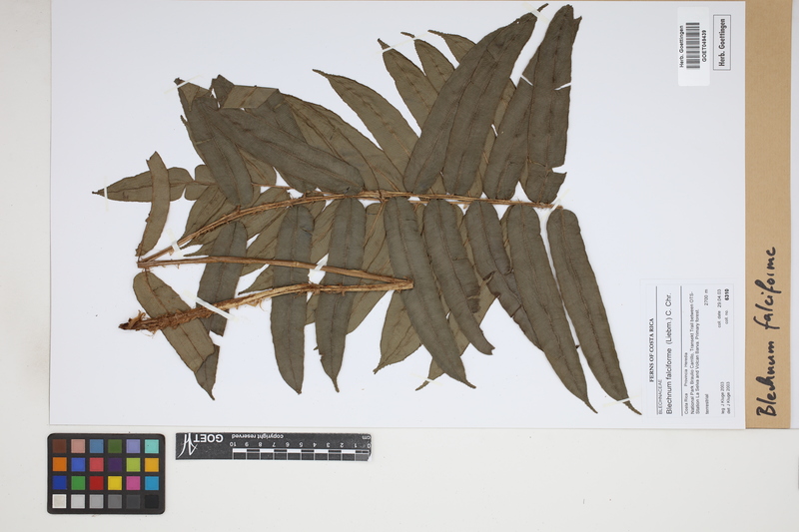The width and height of the screenshot is (799, 532).
Task: Select the pure red swatch beside the yellow one
Action: click(x=97, y=483)
